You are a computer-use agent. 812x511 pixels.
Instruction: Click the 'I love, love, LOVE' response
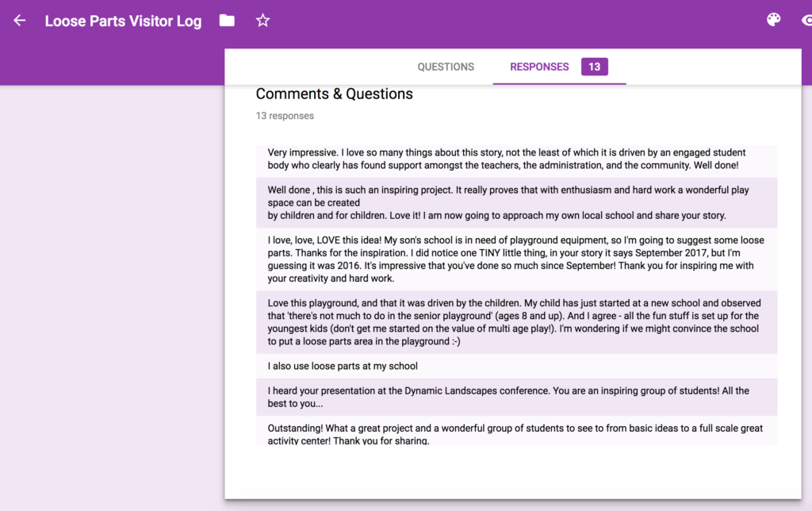516,259
